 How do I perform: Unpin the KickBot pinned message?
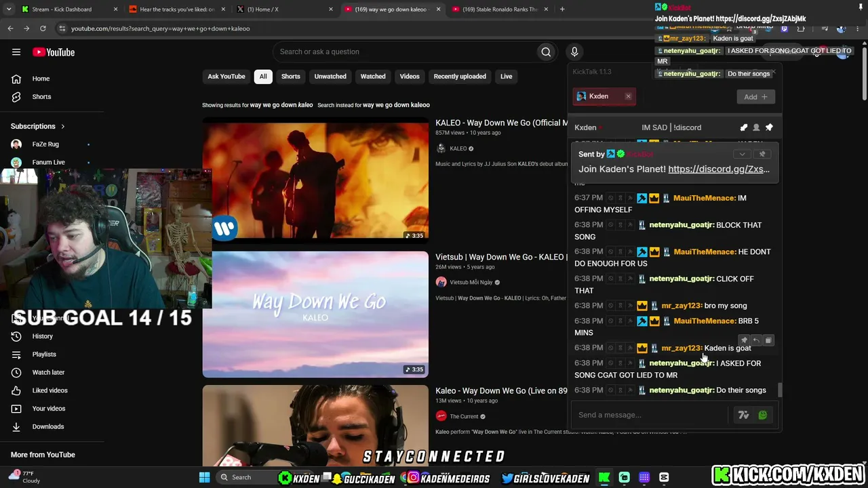pos(762,154)
